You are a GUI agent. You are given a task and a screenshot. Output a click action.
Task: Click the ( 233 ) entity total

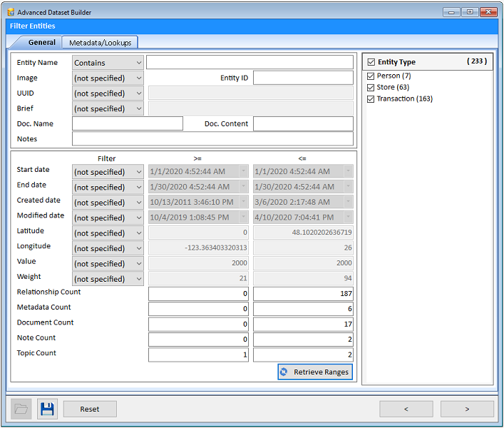477,61
